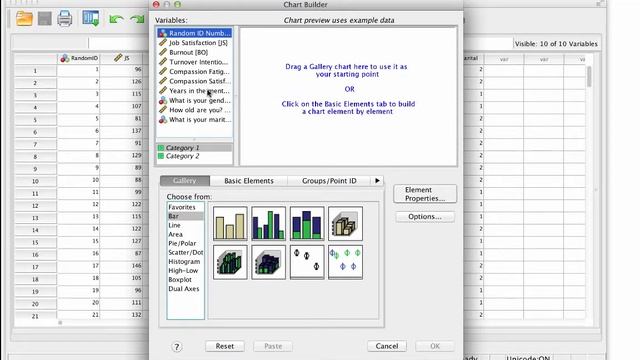Click the Redo arrow in toolbar
Screen dimensions: 640x360
pos(137,19)
